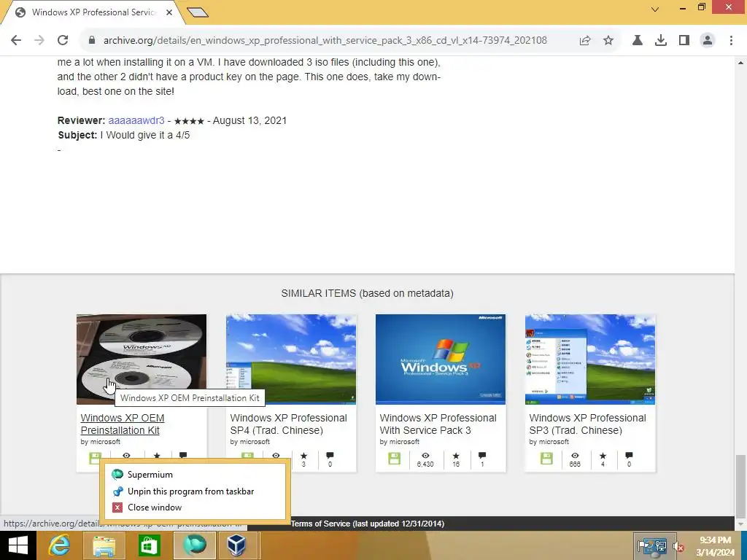
Task: Open reviewer aaaaaawdr3 profile link
Action: [136, 120]
